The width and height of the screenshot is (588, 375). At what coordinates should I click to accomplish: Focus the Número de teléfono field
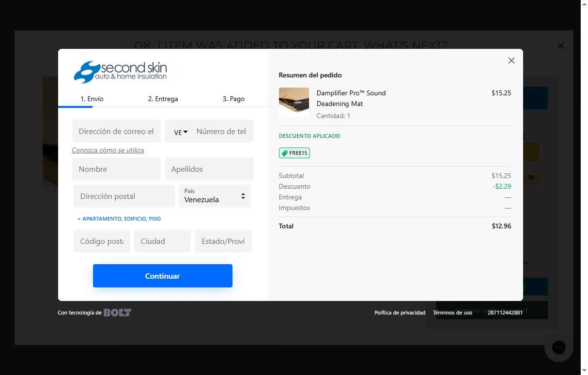point(221,131)
